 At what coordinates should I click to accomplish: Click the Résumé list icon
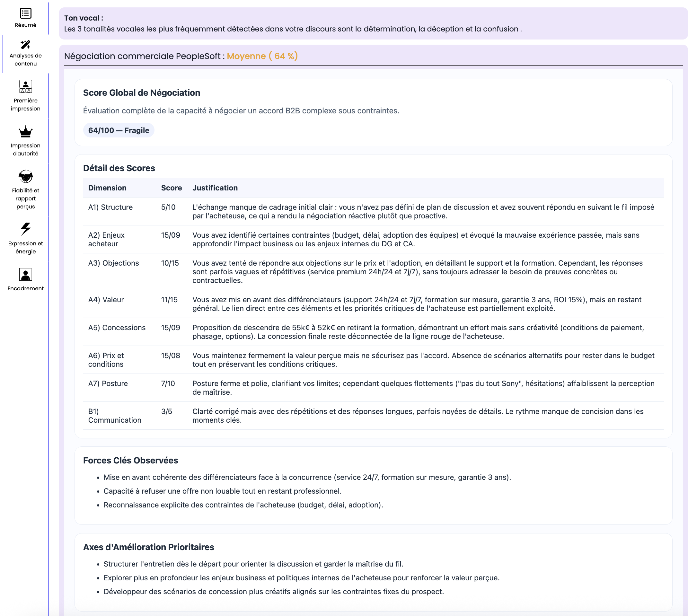(x=25, y=13)
